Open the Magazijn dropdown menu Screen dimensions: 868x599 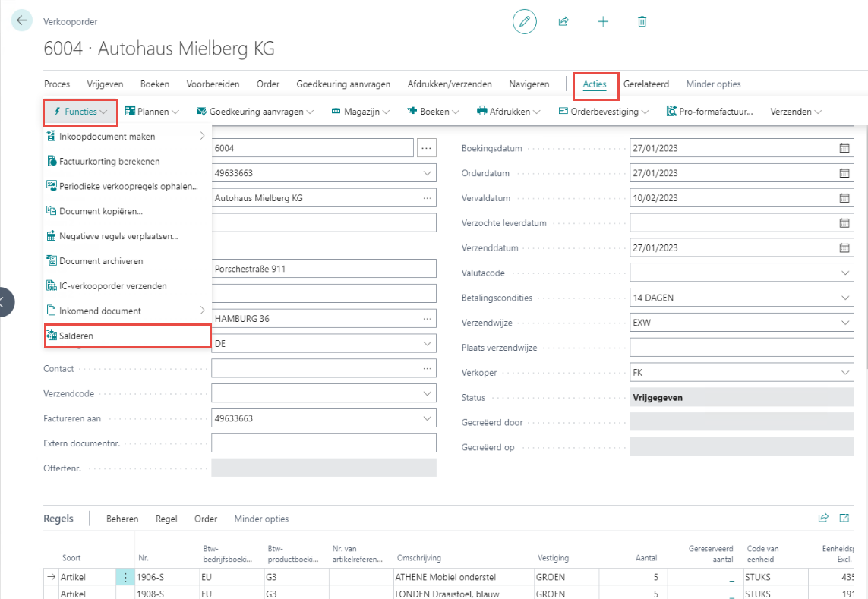tap(361, 112)
